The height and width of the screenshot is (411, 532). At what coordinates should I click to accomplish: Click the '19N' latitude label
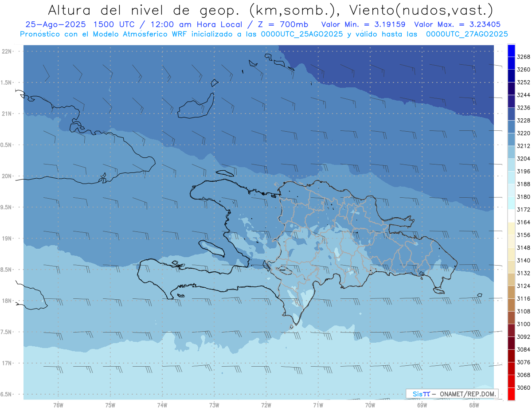pyautogui.click(x=7, y=239)
